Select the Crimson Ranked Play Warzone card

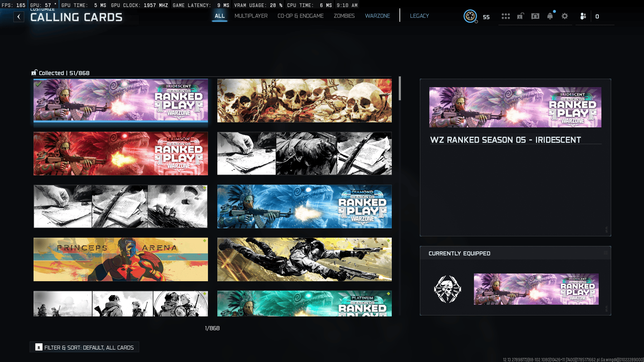pos(121,154)
